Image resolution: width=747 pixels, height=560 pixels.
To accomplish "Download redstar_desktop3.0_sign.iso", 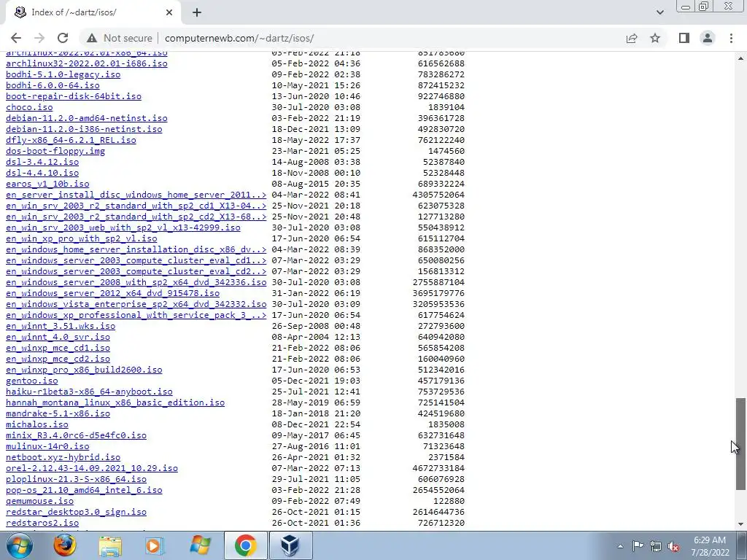I will pyautogui.click(x=76, y=513).
